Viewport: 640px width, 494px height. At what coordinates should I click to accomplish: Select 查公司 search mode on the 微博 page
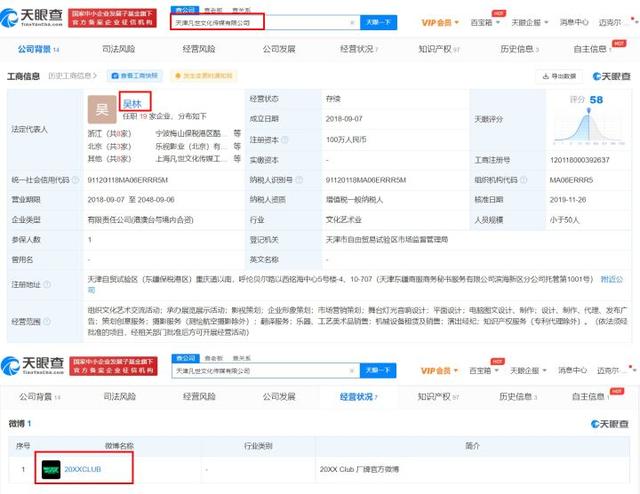[x=186, y=358]
